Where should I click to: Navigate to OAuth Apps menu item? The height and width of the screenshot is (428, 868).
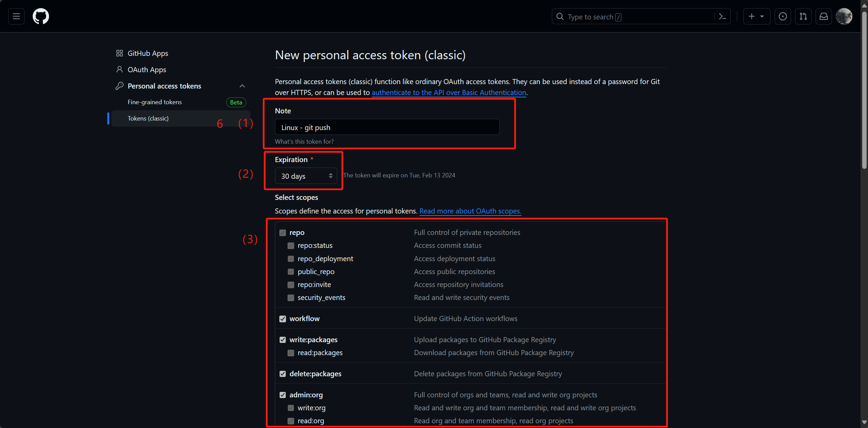145,69
